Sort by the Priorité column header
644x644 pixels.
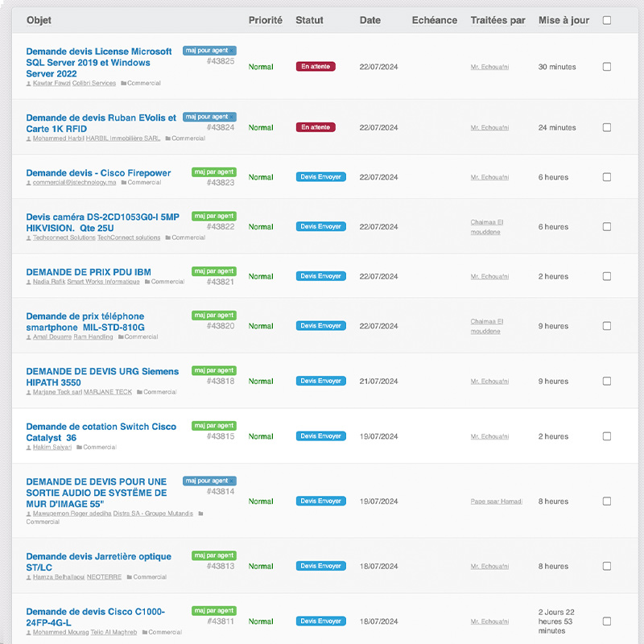pos(265,20)
